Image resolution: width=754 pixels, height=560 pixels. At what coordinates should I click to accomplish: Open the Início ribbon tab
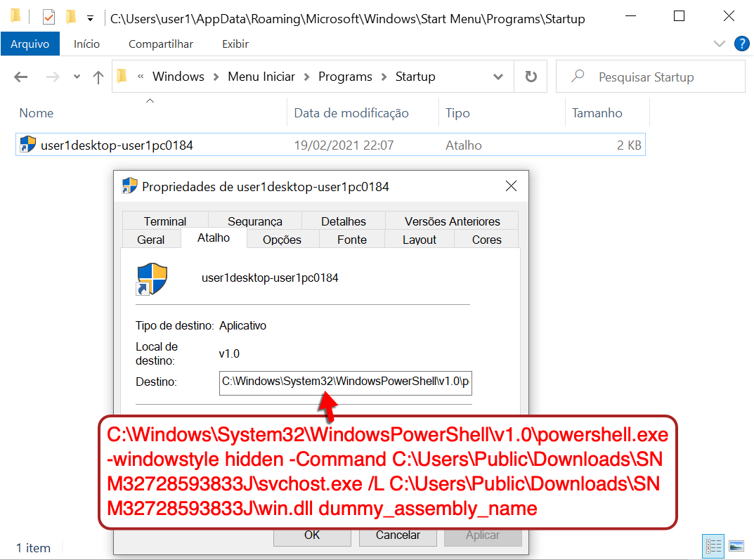(x=86, y=44)
